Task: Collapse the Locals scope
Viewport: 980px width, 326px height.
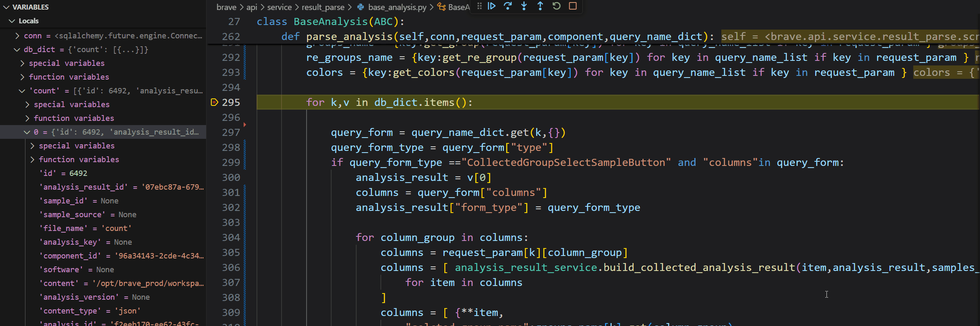Action: 12,21
